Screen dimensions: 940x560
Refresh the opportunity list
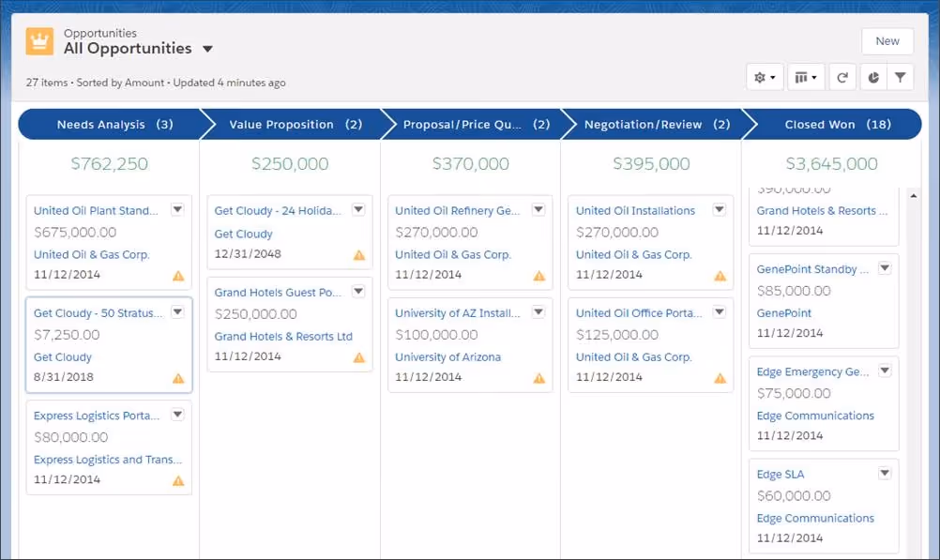tap(841, 77)
